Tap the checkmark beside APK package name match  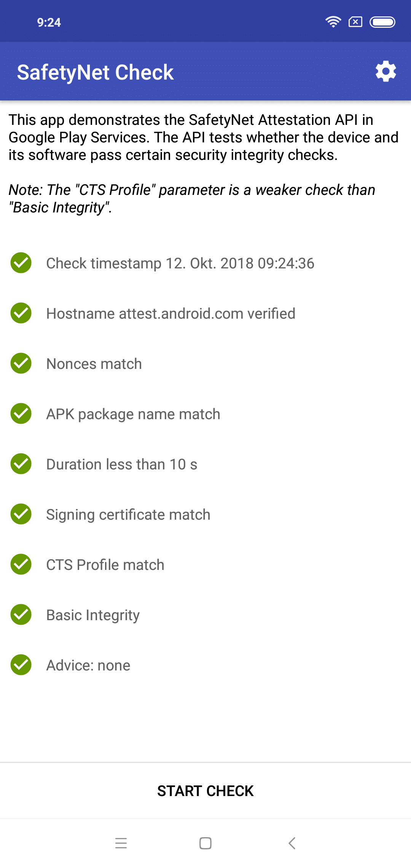click(21, 413)
